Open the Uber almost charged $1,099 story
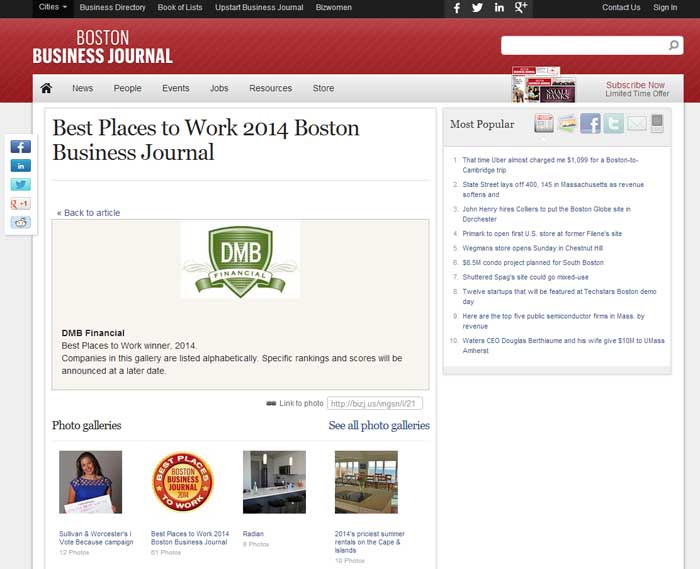The image size is (700, 569). [550, 165]
